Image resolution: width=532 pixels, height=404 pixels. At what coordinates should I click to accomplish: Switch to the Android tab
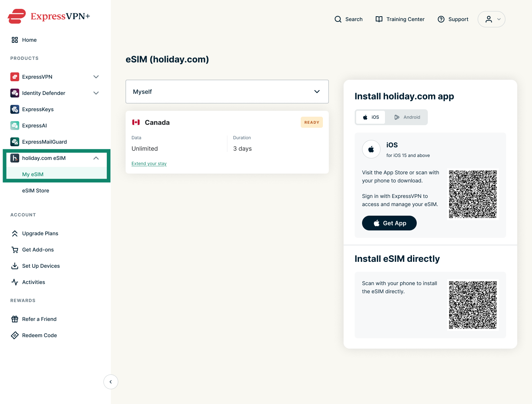[407, 117]
